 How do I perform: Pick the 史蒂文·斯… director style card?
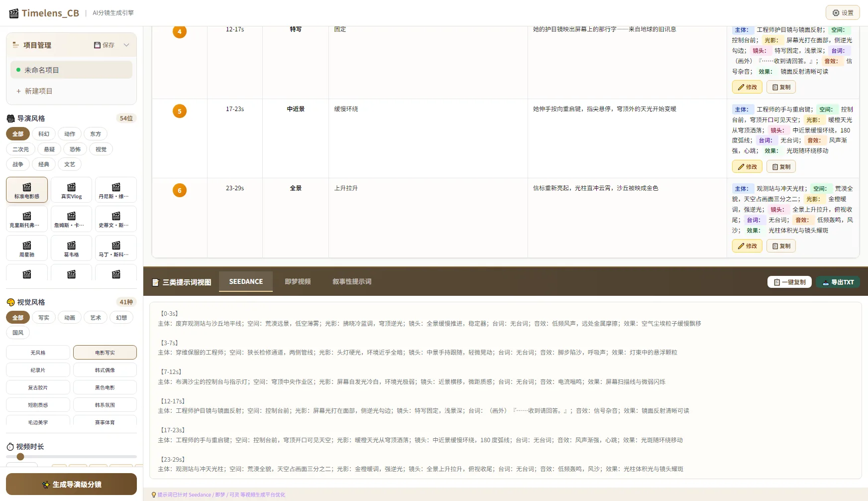[115, 219]
